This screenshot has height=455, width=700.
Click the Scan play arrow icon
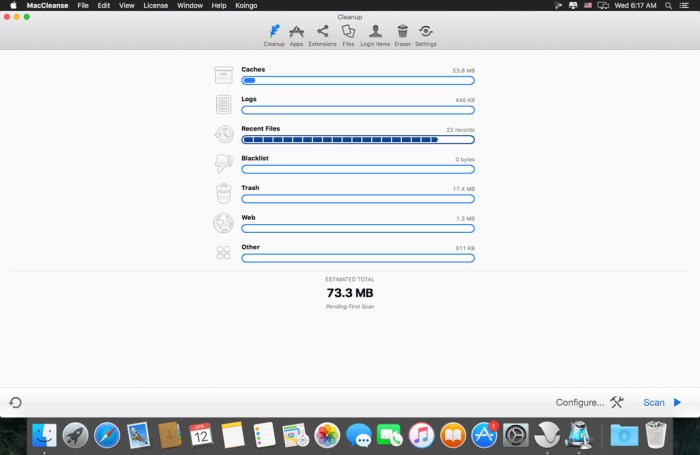pos(677,402)
